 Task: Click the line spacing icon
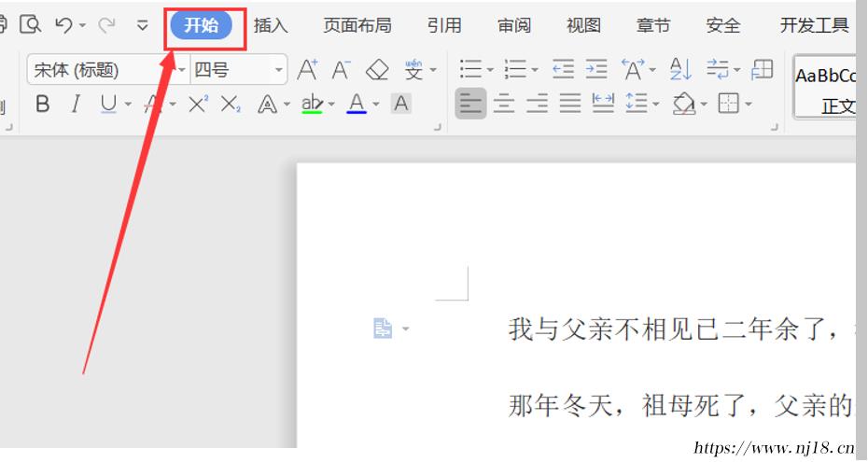(x=636, y=104)
